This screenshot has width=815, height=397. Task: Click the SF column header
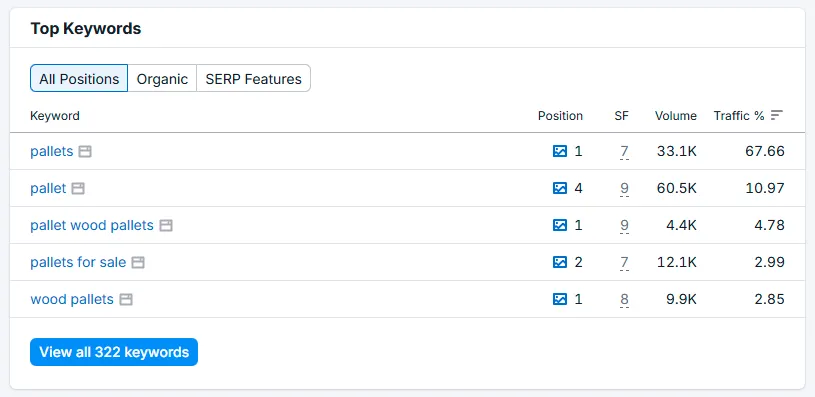622,115
